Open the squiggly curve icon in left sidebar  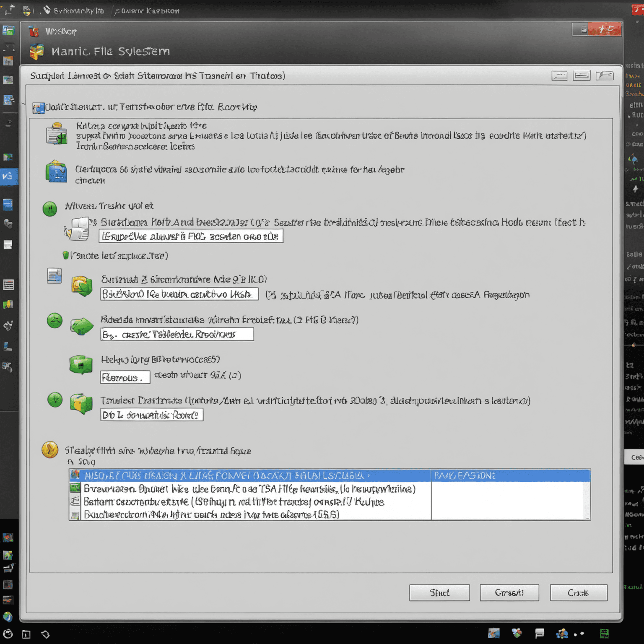(x=8, y=325)
